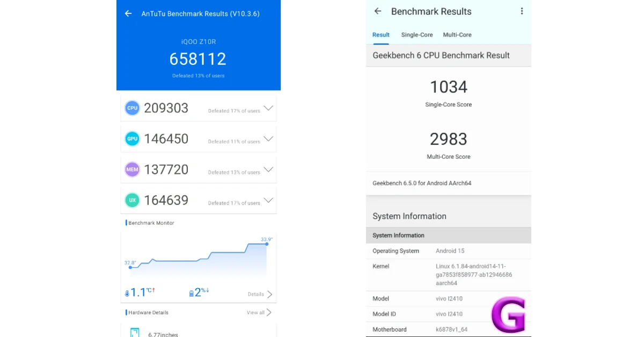Viewport: 644px width, 337px height.
Task: Select the 33.9° point on temperature chart
Action: [x=267, y=244]
